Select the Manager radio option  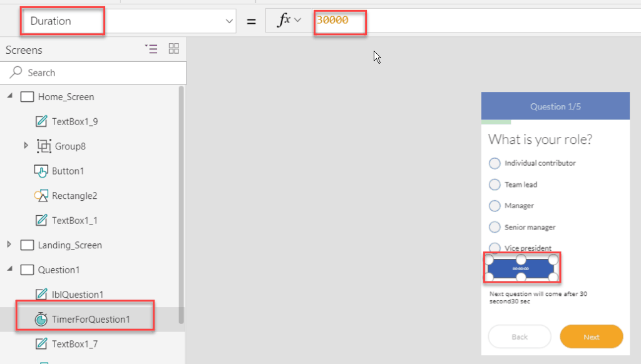pyautogui.click(x=495, y=206)
